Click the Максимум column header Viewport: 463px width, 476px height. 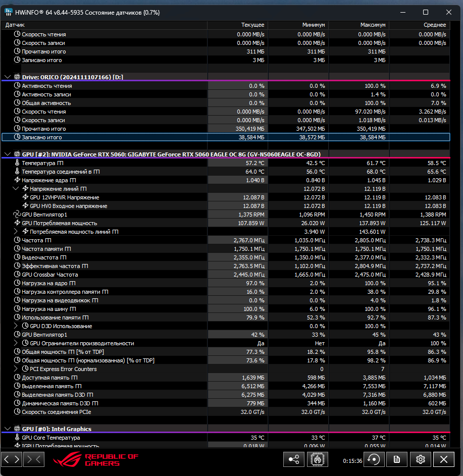[x=359, y=25]
